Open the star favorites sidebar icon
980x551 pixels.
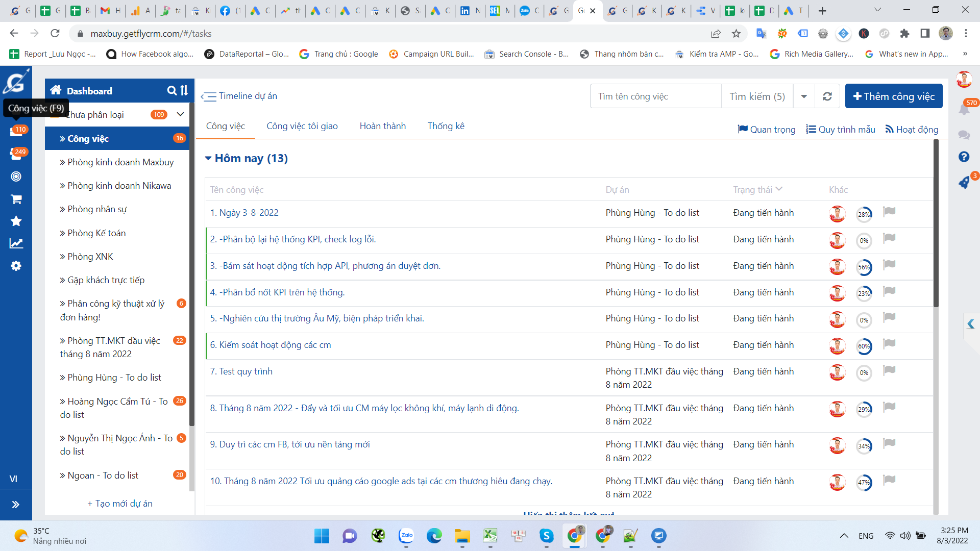(x=16, y=221)
